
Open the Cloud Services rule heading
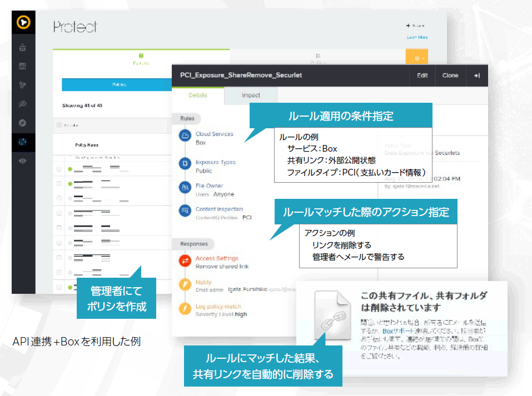215,134
